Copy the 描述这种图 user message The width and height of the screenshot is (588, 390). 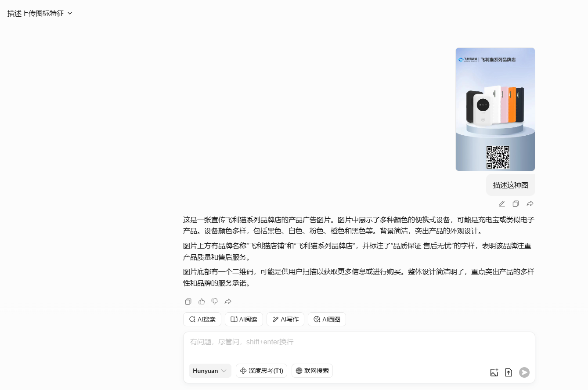[x=516, y=203]
